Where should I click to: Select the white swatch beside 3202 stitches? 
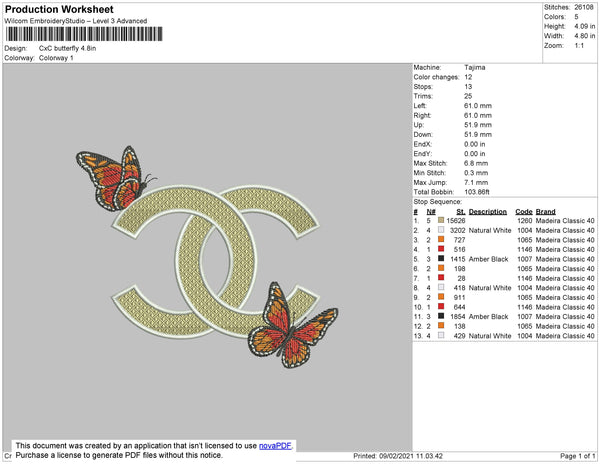pos(441,230)
